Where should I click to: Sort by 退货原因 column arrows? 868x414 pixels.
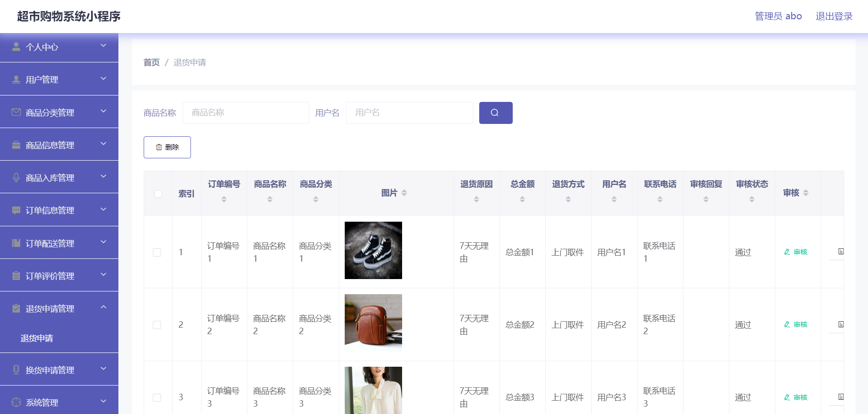pyautogui.click(x=476, y=199)
